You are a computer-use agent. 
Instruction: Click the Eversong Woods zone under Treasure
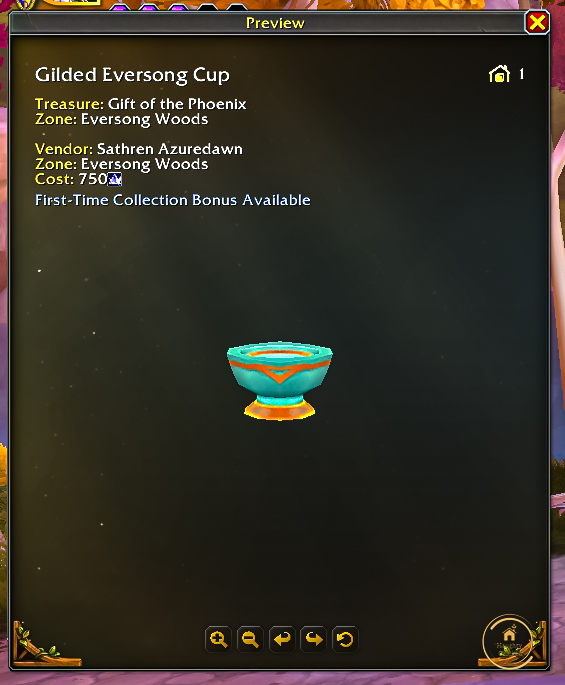coord(145,119)
